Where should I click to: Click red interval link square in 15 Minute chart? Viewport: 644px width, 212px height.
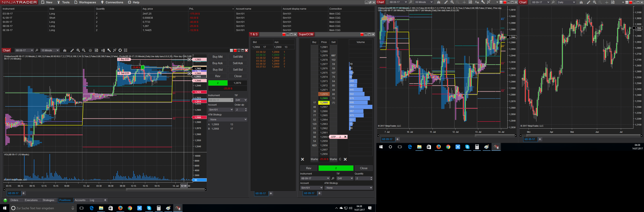(235, 51)
